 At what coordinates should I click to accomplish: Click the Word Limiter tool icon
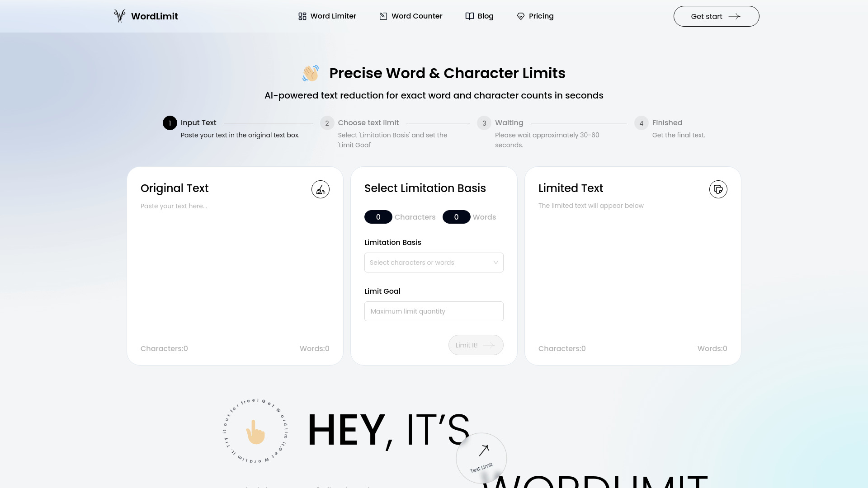point(302,16)
